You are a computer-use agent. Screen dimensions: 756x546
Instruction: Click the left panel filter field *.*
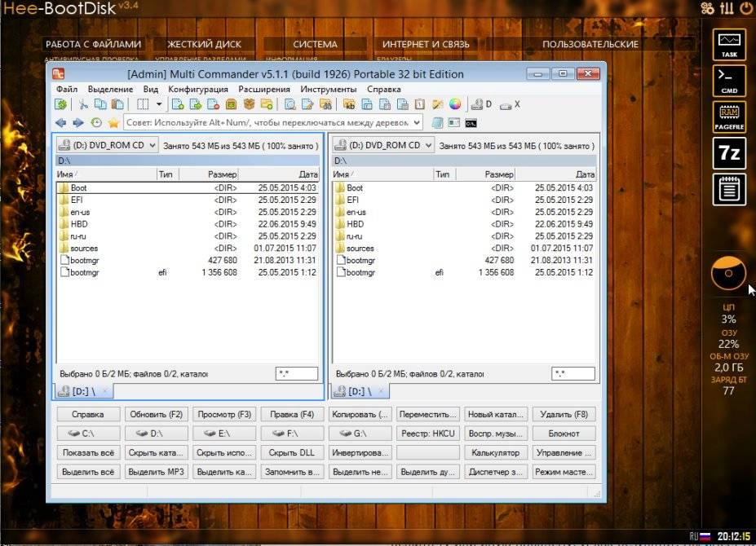[297, 373]
